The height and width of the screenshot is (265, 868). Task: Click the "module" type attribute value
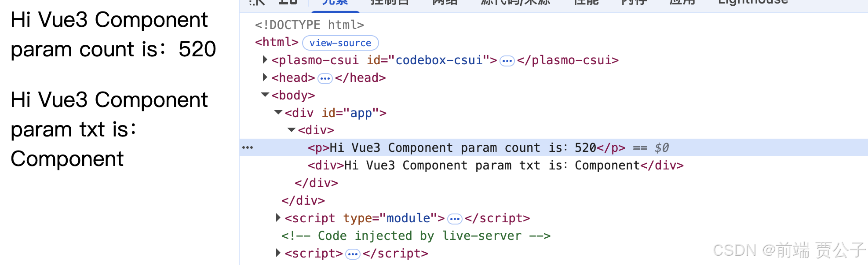[x=408, y=218]
